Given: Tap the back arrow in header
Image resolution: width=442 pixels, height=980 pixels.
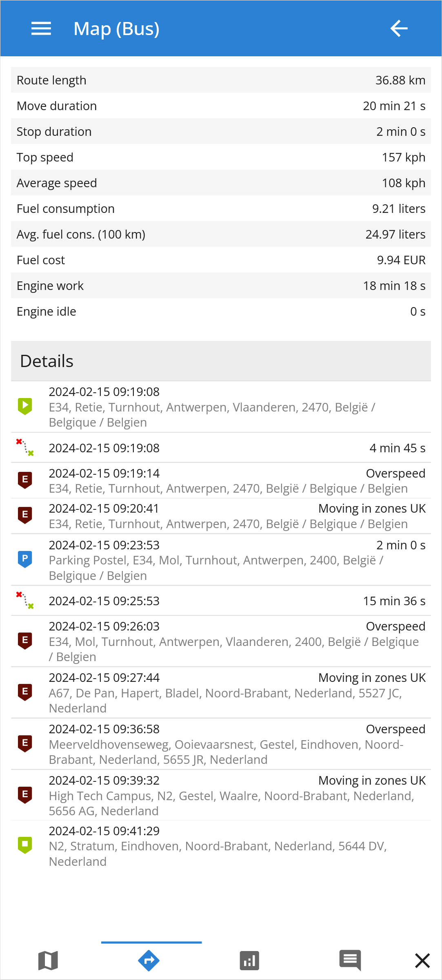Looking at the screenshot, I should 399,29.
